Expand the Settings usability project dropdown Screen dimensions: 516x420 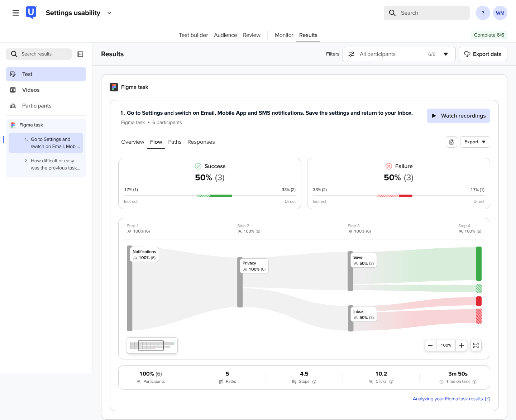pos(109,13)
